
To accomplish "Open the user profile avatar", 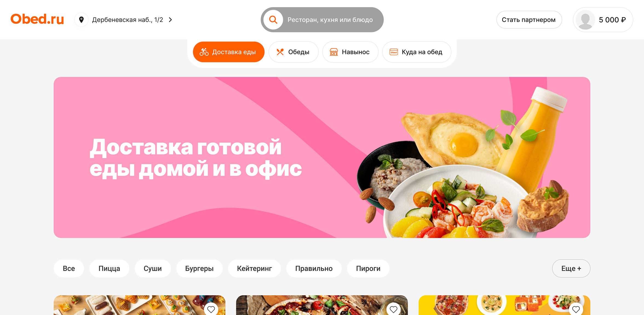I will 585,20.
